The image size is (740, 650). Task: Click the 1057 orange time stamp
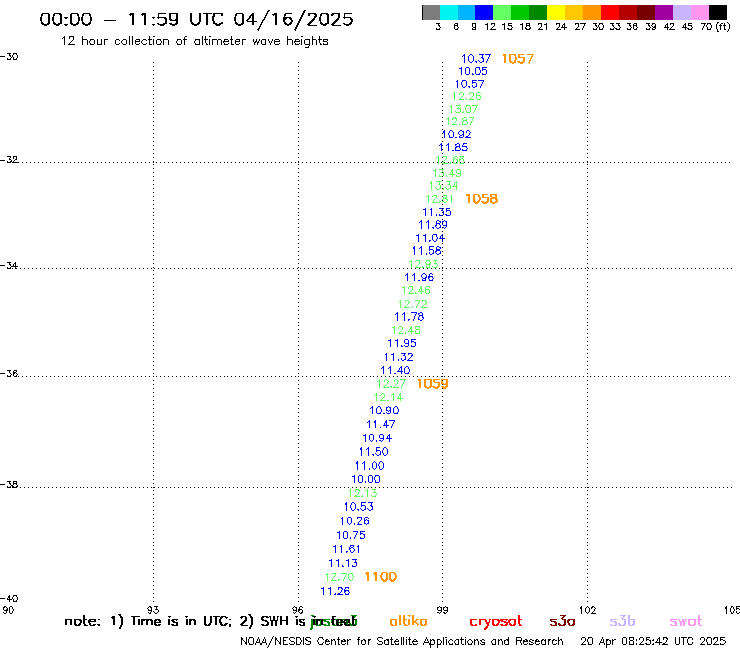tap(518, 59)
